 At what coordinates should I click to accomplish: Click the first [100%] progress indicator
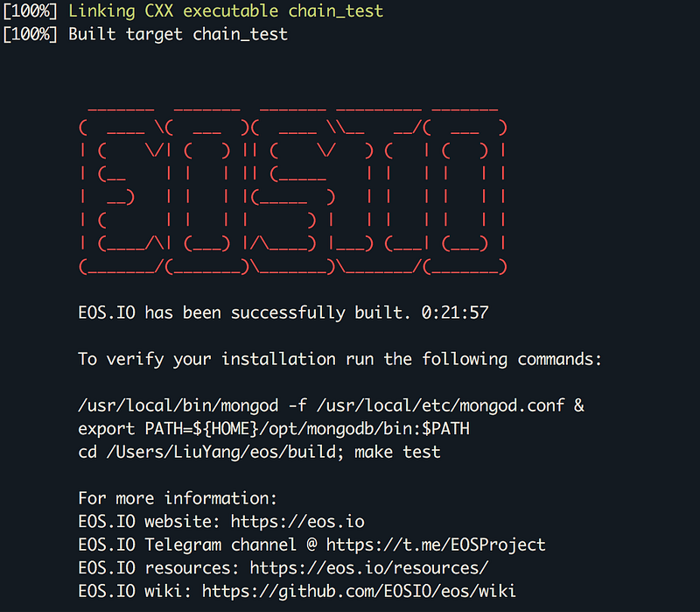(x=31, y=12)
